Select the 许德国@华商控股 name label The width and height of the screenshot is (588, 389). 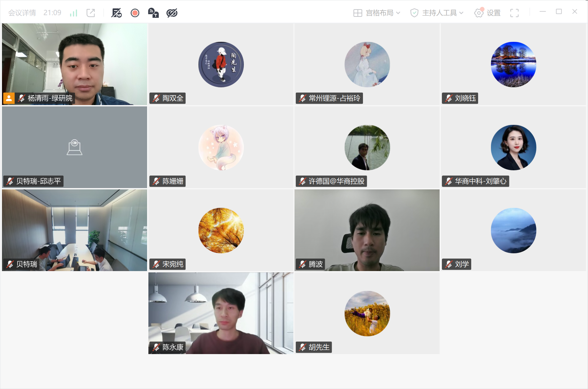(337, 181)
